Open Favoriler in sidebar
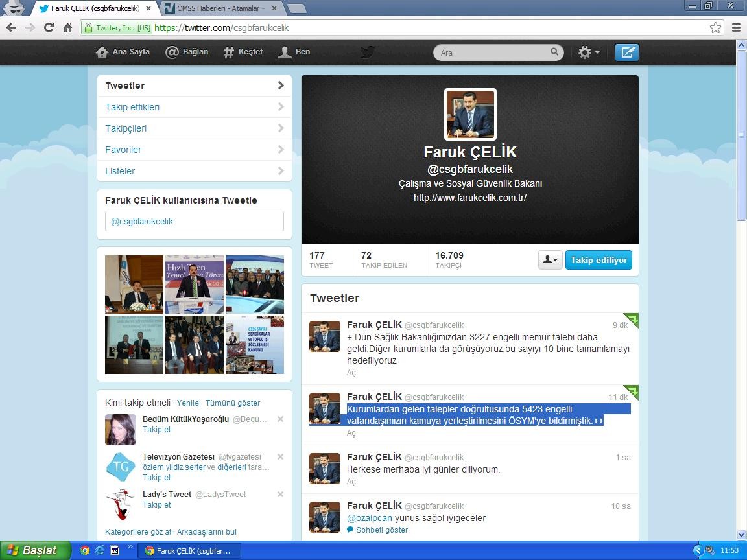747x560 pixels. pos(195,150)
